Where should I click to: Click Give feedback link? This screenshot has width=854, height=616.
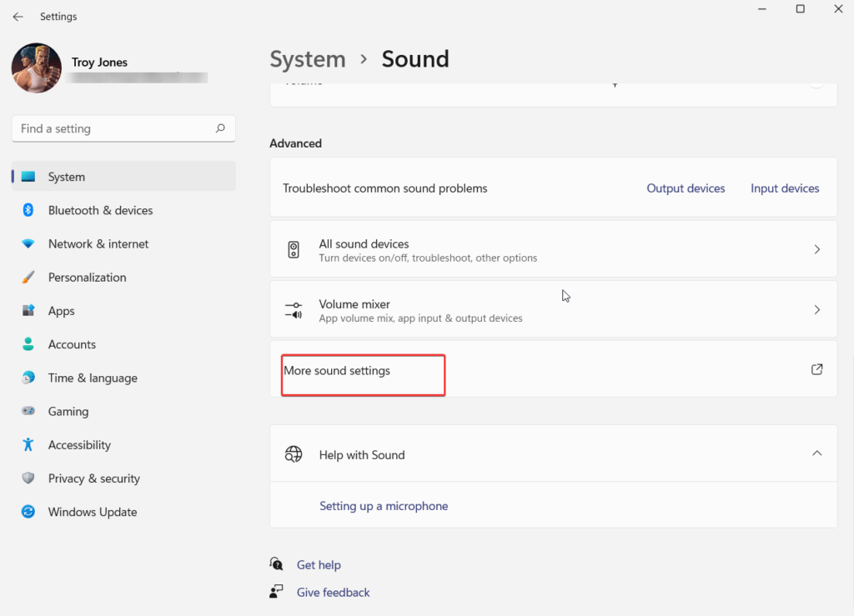pos(334,593)
